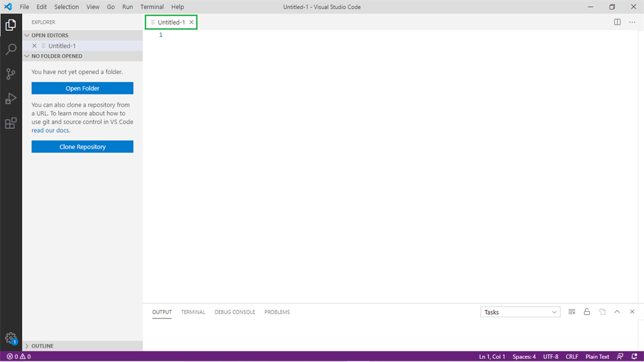Follow the read our docs link

pos(50,130)
